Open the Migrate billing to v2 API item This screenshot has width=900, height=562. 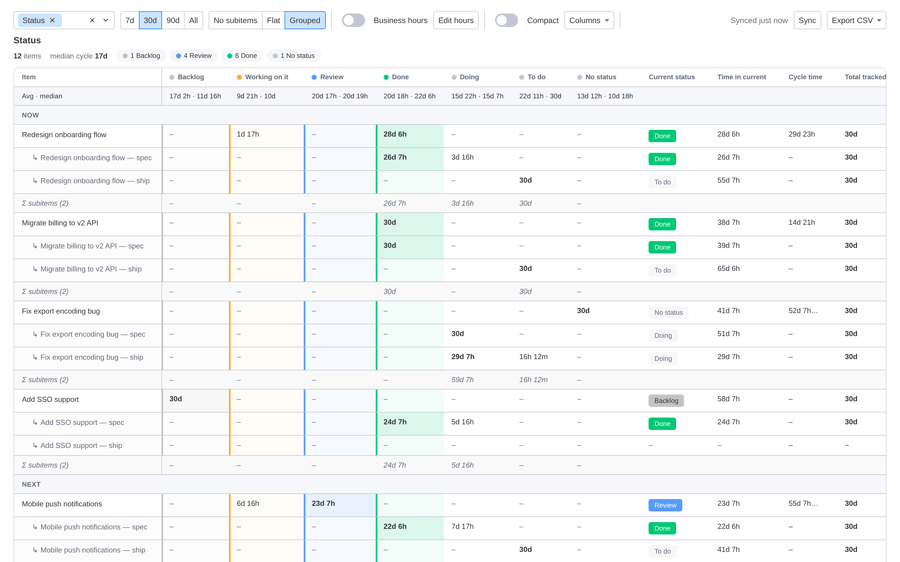[60, 223]
